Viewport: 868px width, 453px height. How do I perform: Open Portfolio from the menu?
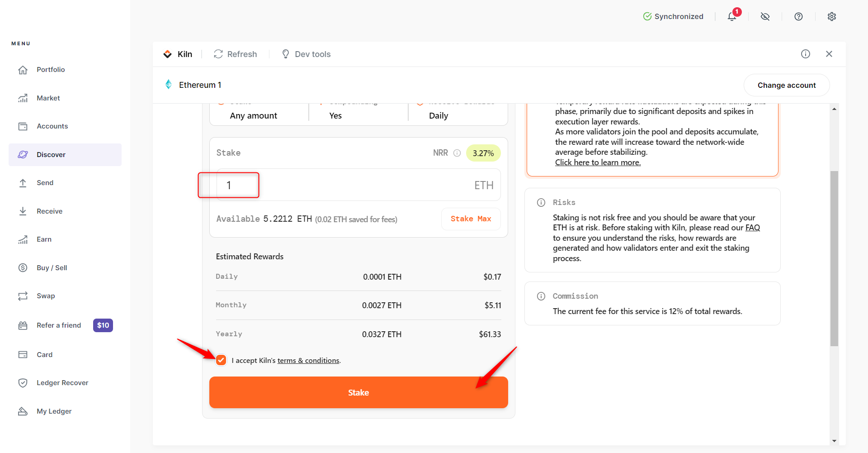65,70
